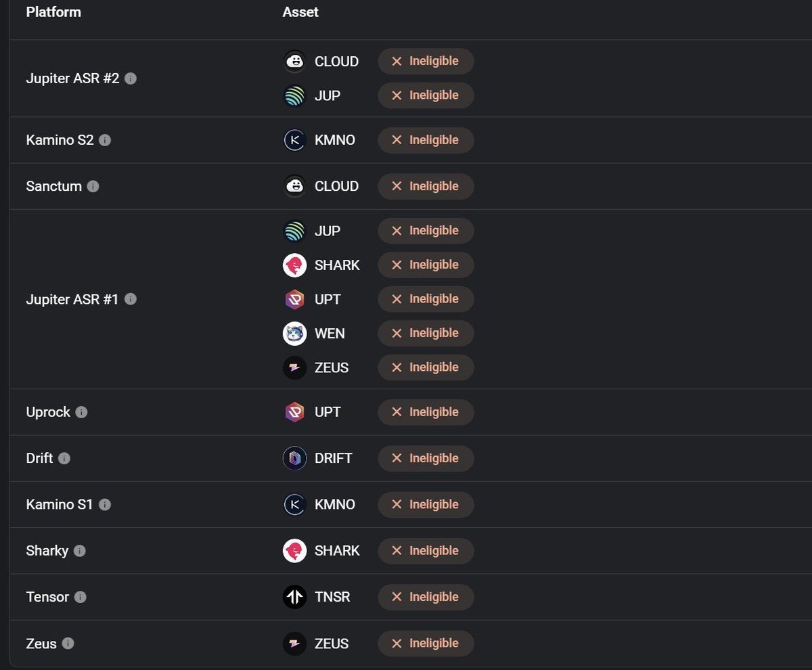Click the Ineligible badge beside WEN
Screen dimensions: 812x670
click(x=426, y=333)
